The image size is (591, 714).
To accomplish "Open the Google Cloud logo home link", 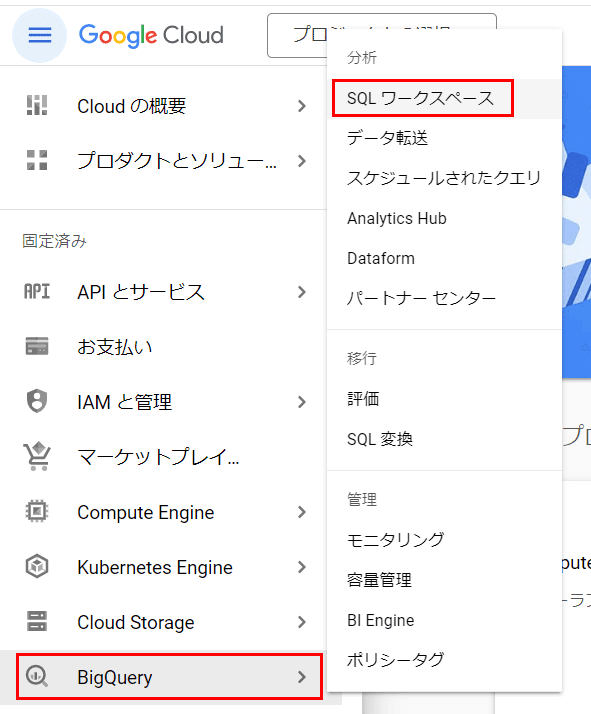I will click(151, 36).
